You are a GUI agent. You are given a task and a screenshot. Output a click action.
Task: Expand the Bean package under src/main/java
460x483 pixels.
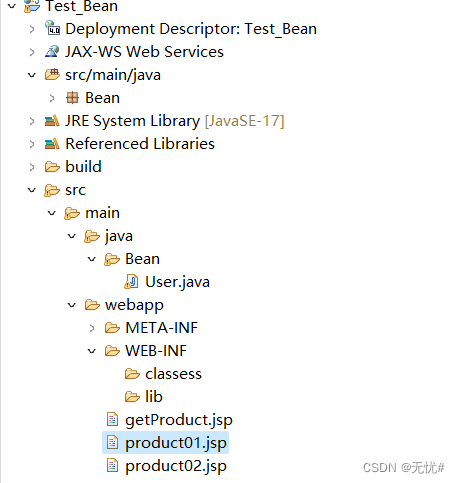[52, 98]
